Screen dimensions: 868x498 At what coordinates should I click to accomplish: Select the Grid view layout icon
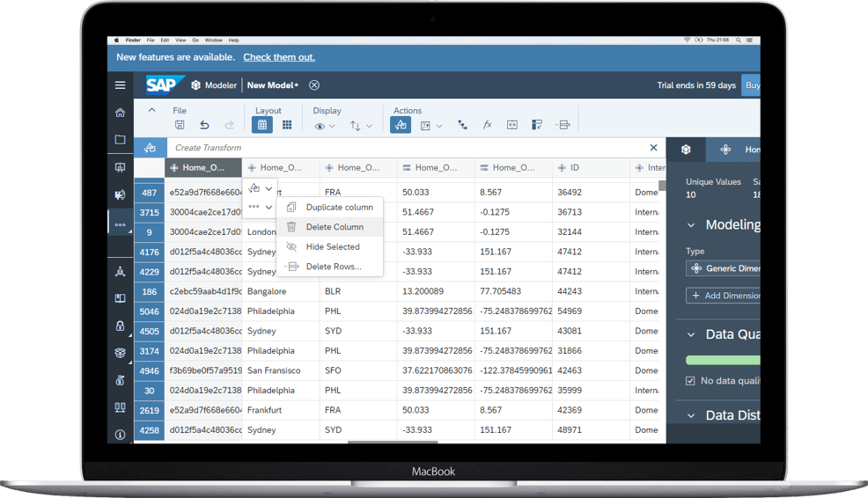pos(261,126)
